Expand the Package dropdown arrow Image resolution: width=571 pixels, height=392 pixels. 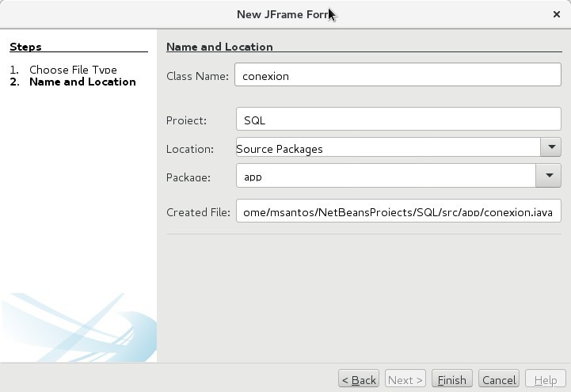(548, 176)
